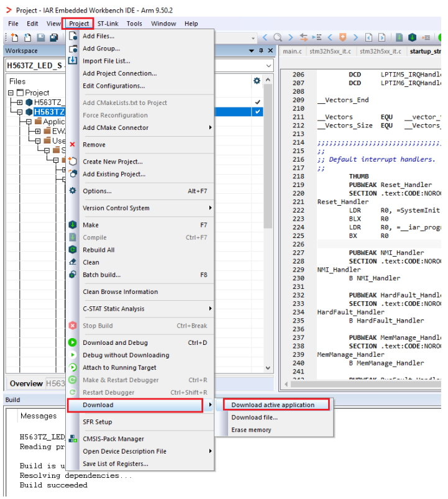Open the Tools menu
This screenshot has height=499, width=448.
[134, 24]
